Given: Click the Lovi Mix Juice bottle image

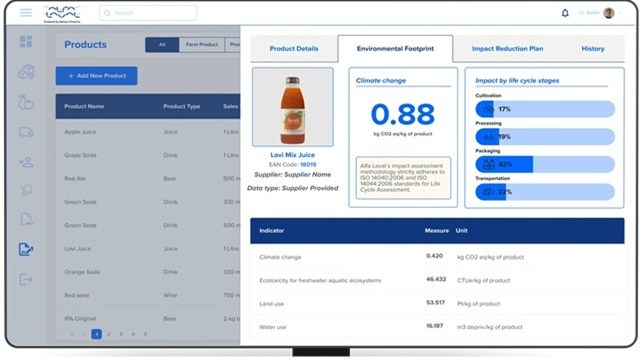Looking at the screenshot, I should click(x=293, y=107).
